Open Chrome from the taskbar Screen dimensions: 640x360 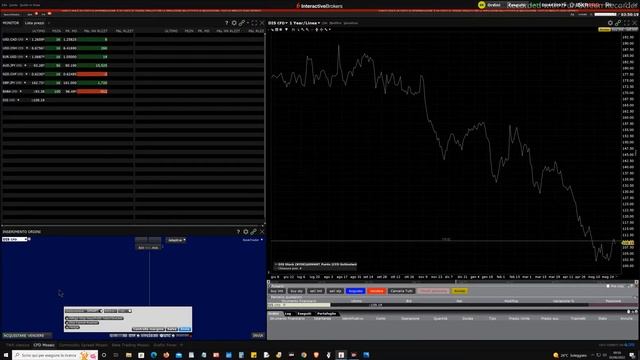(304, 355)
